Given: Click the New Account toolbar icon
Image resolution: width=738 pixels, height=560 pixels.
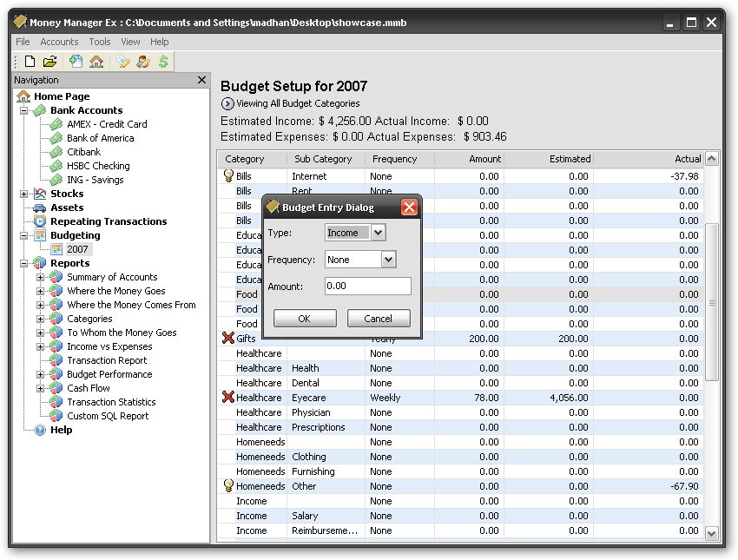Looking at the screenshot, I should tap(76, 61).
